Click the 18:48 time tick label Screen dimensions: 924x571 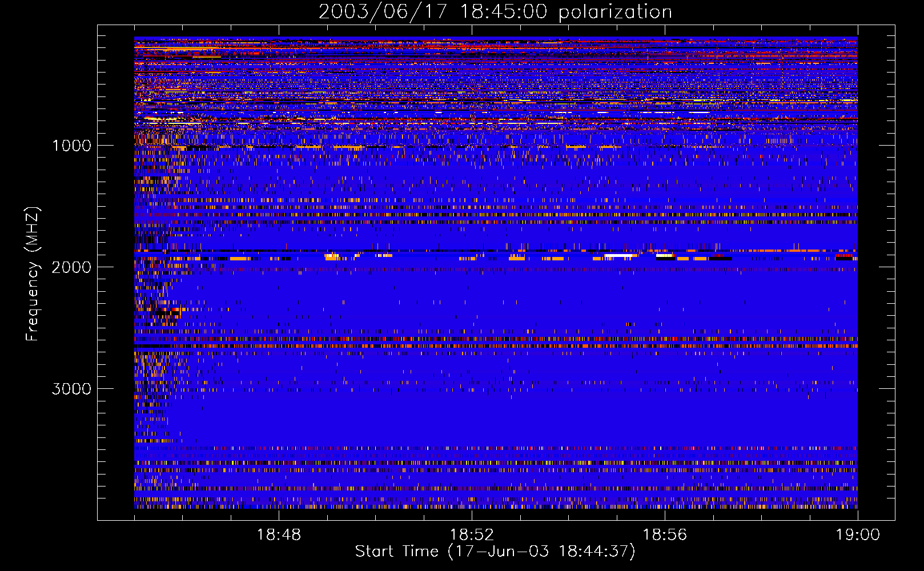[x=279, y=535]
